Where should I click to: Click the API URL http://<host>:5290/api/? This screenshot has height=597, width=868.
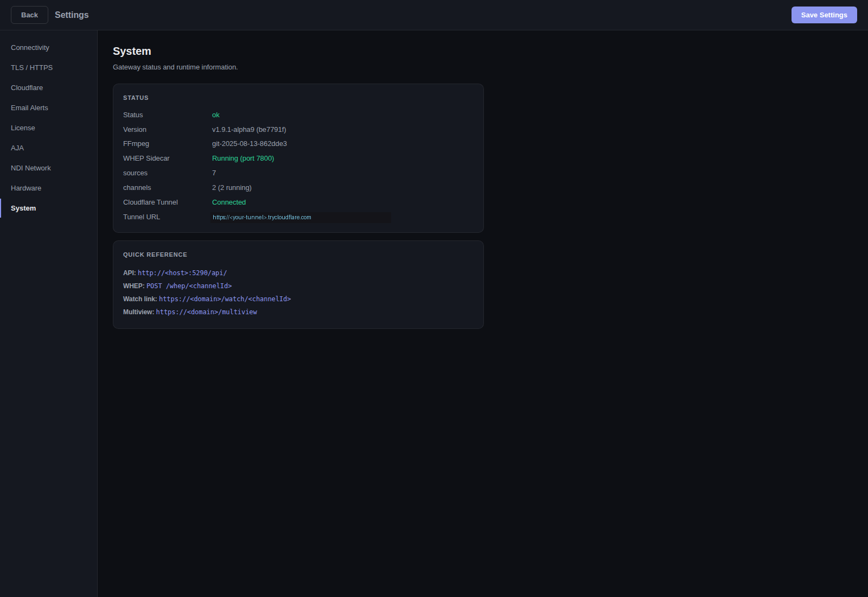pos(182,273)
